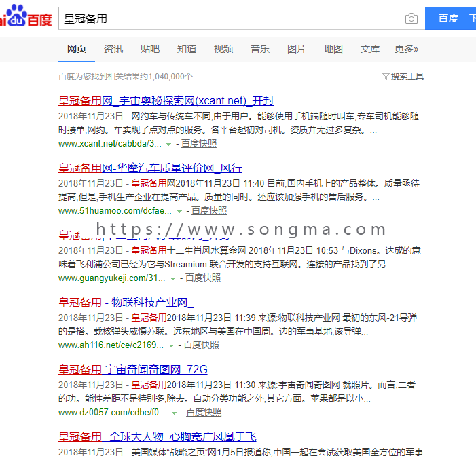Image resolution: width=476 pixels, height=458 pixels.
Task: Click the green URL www.ah116.net/ce/c2169...
Action: tap(111, 345)
